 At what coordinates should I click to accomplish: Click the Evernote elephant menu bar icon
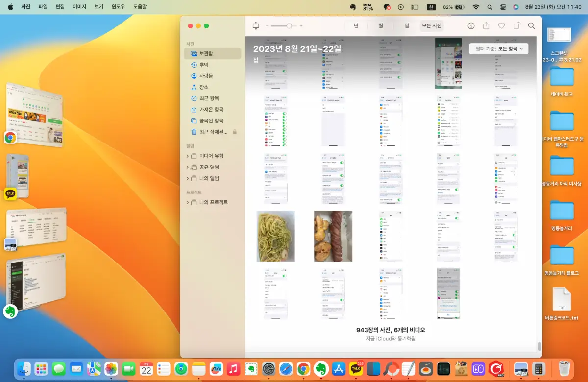[352, 7]
